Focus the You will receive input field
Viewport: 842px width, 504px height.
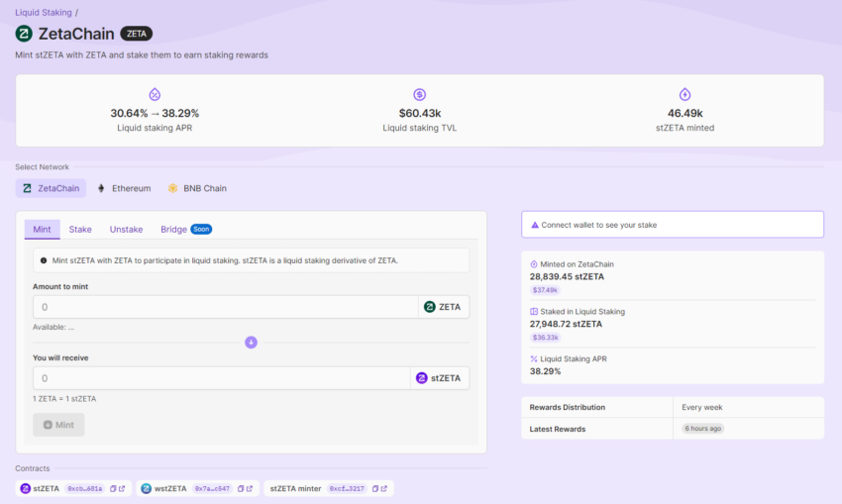tap(221, 378)
